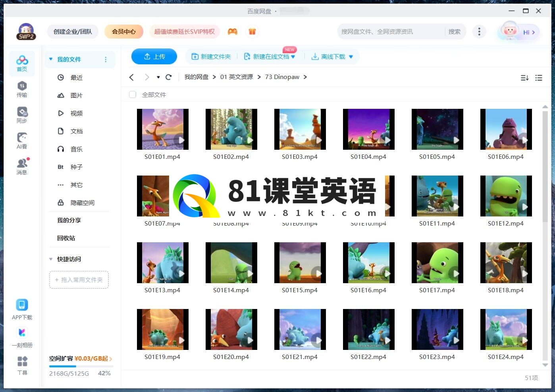Click 创建企业/团队 button
The image size is (555, 392).
pyautogui.click(x=73, y=31)
